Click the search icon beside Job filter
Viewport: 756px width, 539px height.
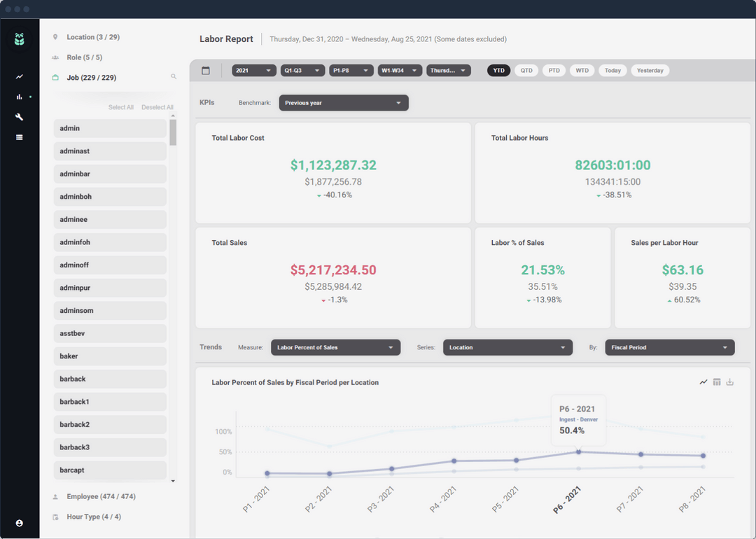174,77
